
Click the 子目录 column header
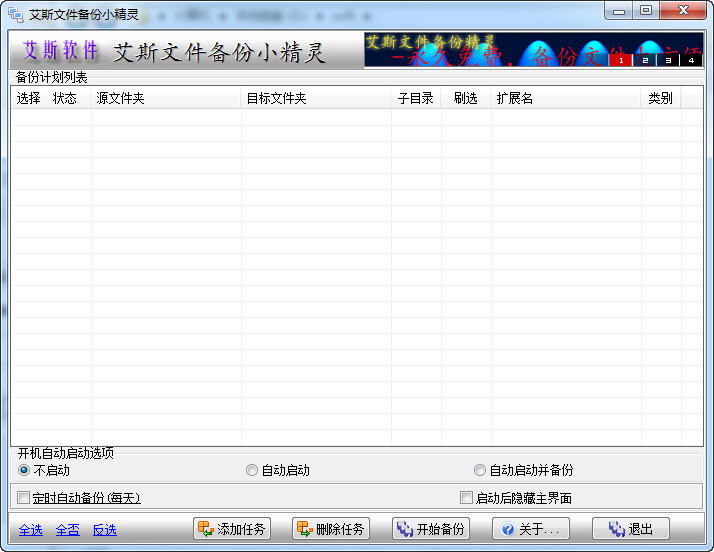416,98
